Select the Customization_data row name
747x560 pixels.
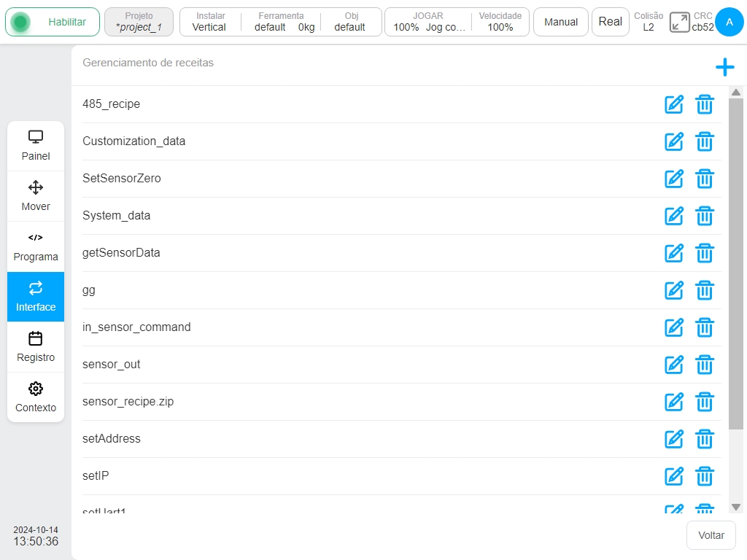click(x=134, y=141)
